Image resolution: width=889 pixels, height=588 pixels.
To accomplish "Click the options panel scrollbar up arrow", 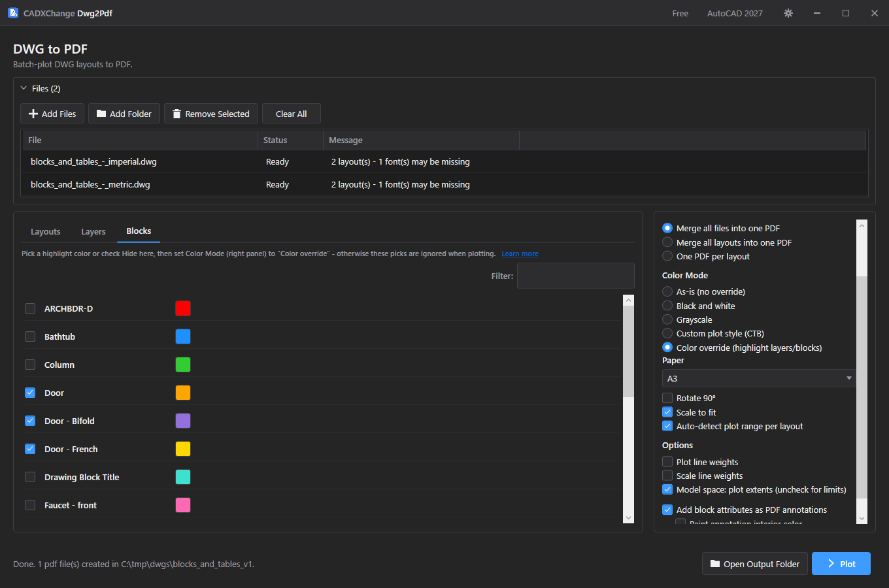I will 862,225.
